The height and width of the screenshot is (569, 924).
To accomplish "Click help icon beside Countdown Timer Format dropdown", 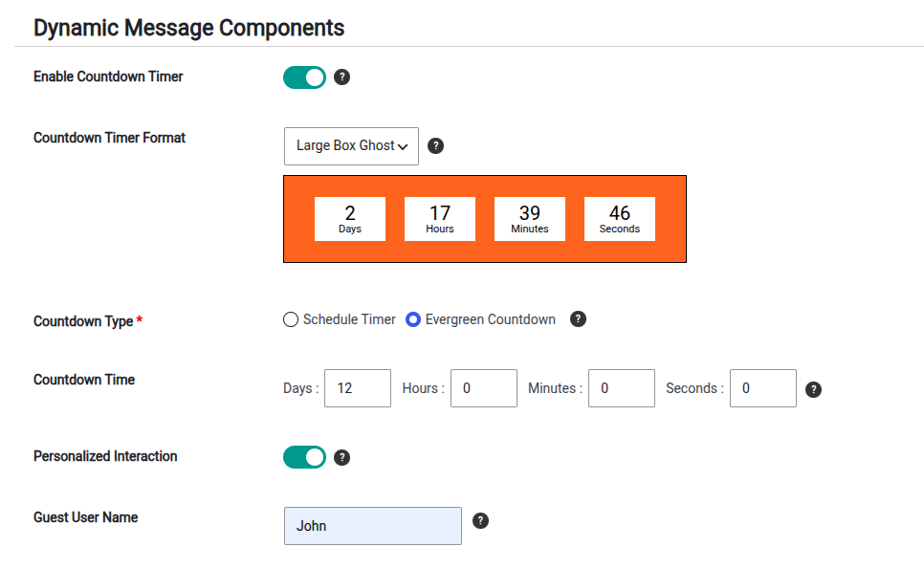I will 435,146.
